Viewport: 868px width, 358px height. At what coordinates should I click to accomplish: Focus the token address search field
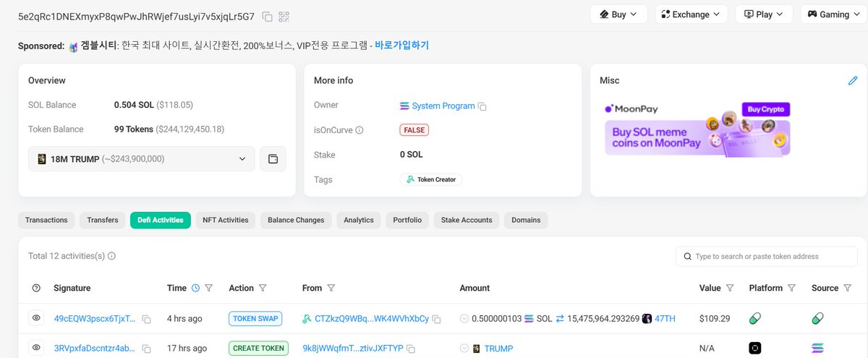click(x=767, y=256)
